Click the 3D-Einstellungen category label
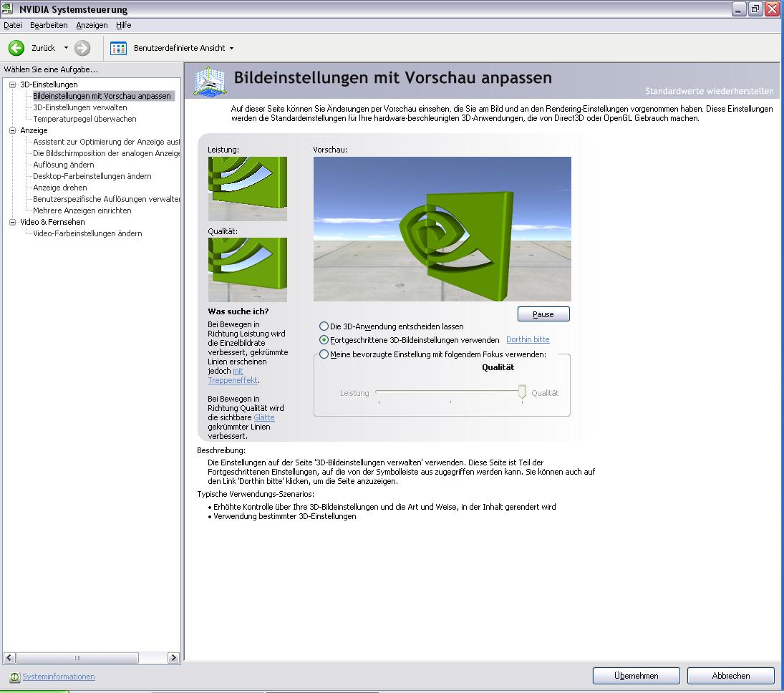The height and width of the screenshot is (693, 784). pyautogui.click(x=49, y=84)
